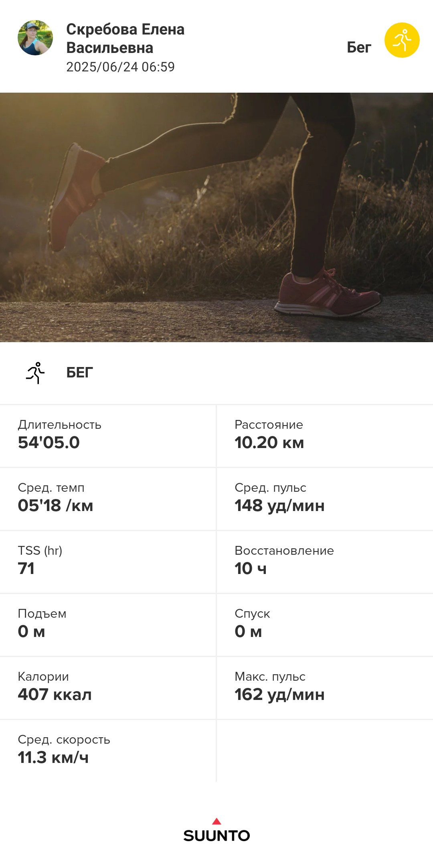Tap the Калории 407 ккал cell

pyautogui.click(x=108, y=688)
